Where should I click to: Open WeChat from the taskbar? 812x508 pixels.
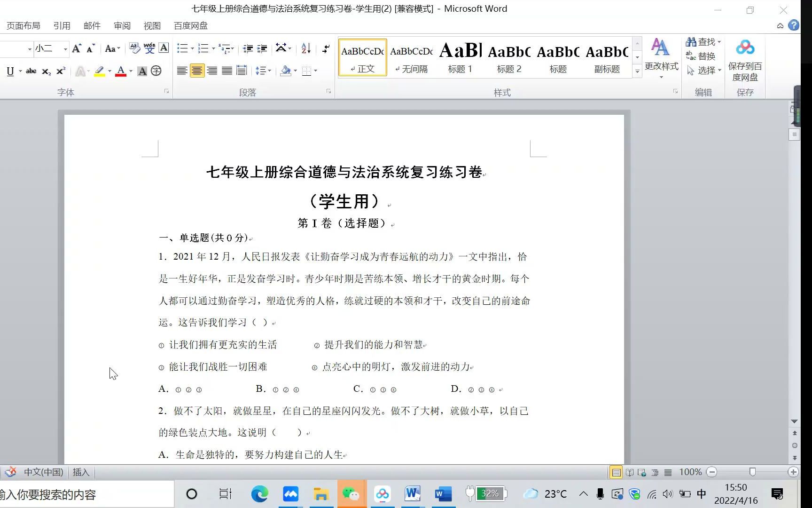click(x=351, y=494)
